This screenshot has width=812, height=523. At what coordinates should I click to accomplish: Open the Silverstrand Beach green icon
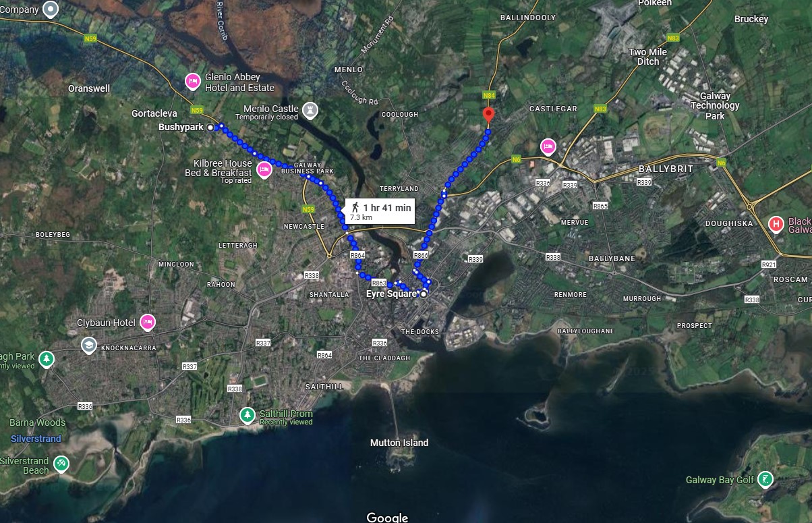click(x=61, y=464)
